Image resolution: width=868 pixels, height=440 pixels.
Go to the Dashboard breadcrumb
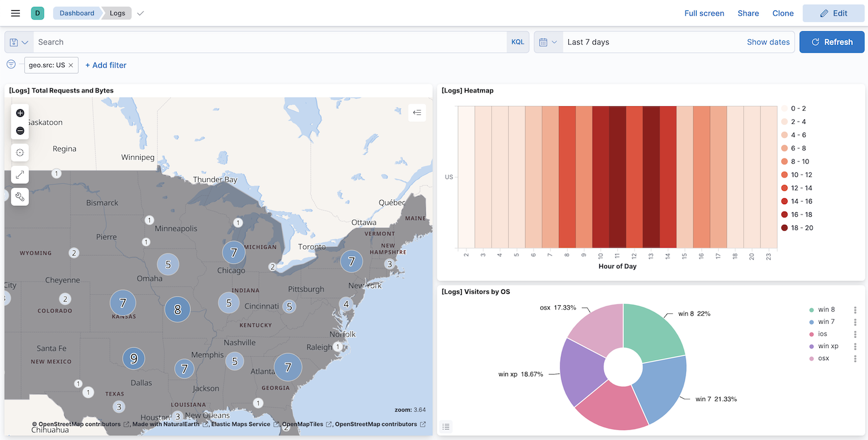(x=76, y=13)
